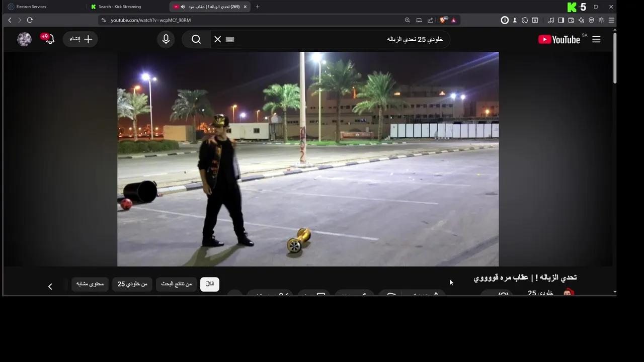Open the toolbar icon right of the puzzle piece
This screenshot has width=644, height=362.
(x=535, y=20)
